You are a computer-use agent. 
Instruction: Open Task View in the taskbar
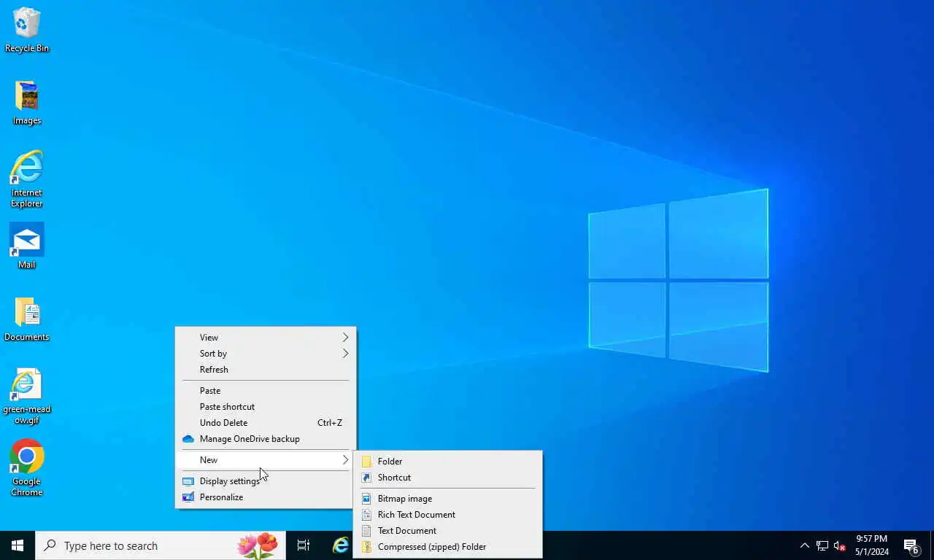click(304, 545)
